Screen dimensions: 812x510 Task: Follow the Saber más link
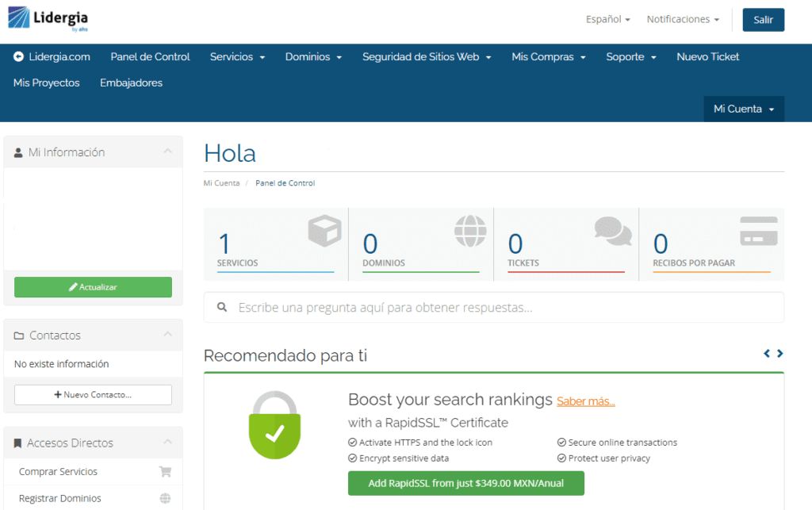click(x=586, y=401)
